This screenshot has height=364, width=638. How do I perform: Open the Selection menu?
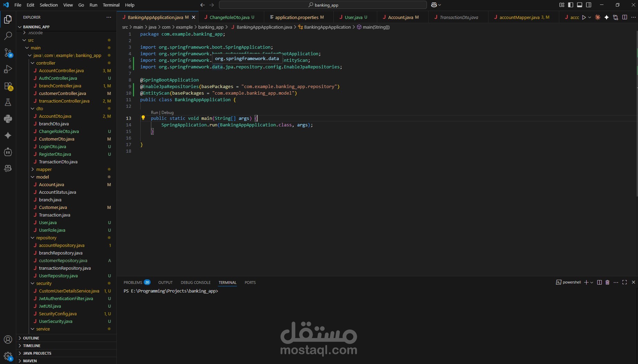click(49, 5)
